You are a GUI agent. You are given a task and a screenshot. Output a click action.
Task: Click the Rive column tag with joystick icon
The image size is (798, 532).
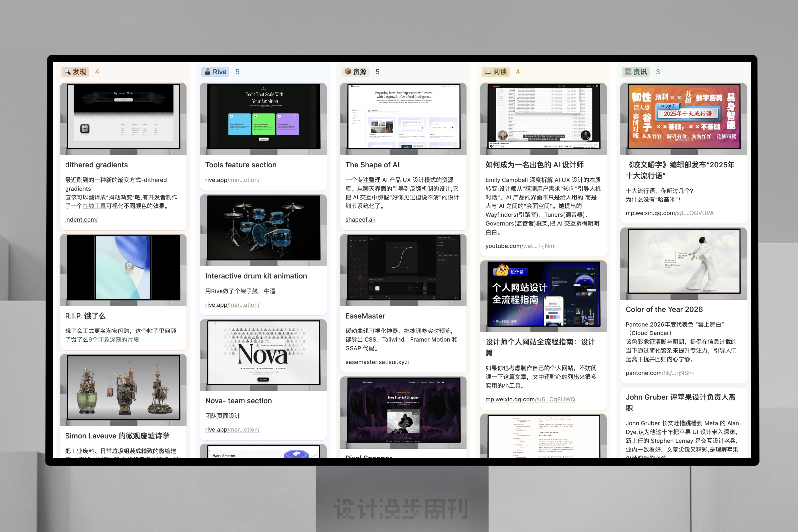215,72
